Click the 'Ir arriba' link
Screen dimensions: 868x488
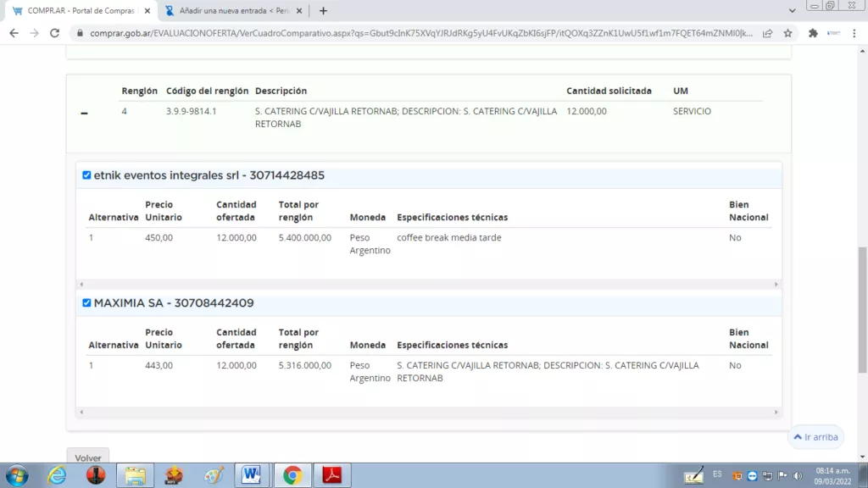815,437
